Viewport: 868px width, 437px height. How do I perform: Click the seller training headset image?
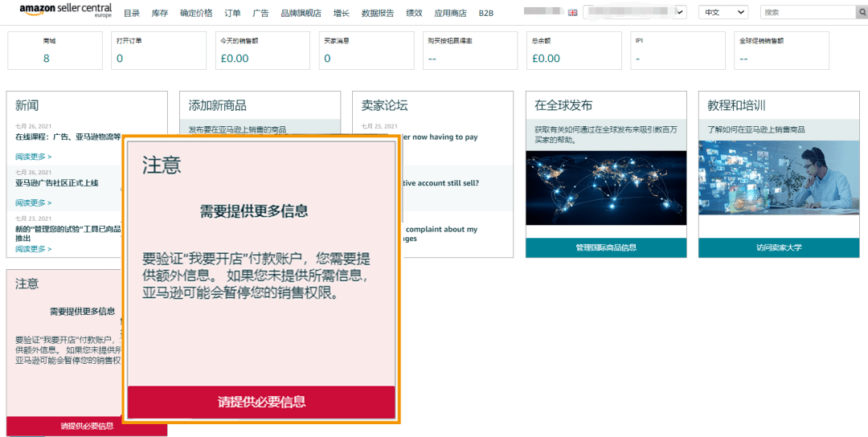coord(778,178)
